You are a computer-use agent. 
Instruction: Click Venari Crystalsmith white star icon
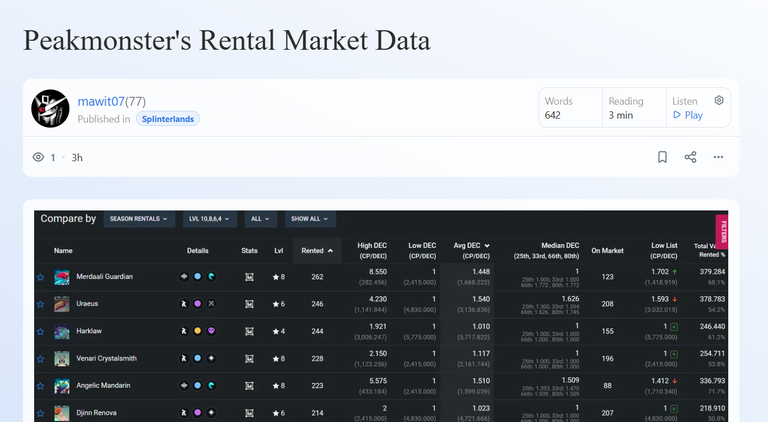pos(211,358)
